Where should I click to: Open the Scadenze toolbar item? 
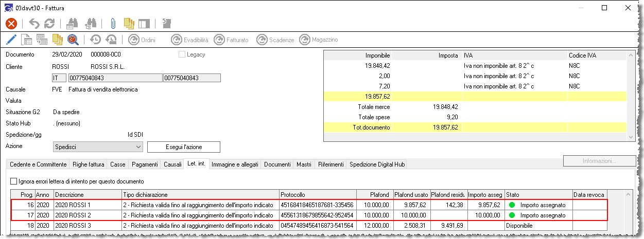pos(275,40)
